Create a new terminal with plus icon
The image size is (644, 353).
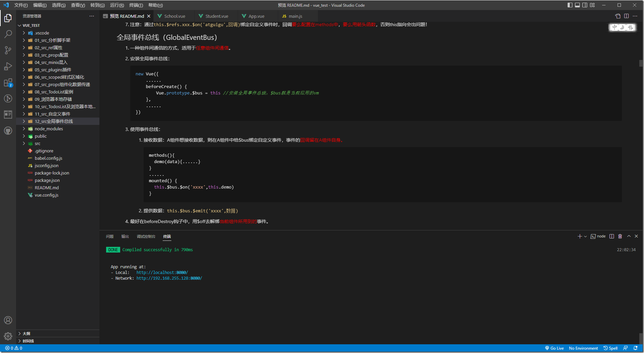click(x=579, y=236)
